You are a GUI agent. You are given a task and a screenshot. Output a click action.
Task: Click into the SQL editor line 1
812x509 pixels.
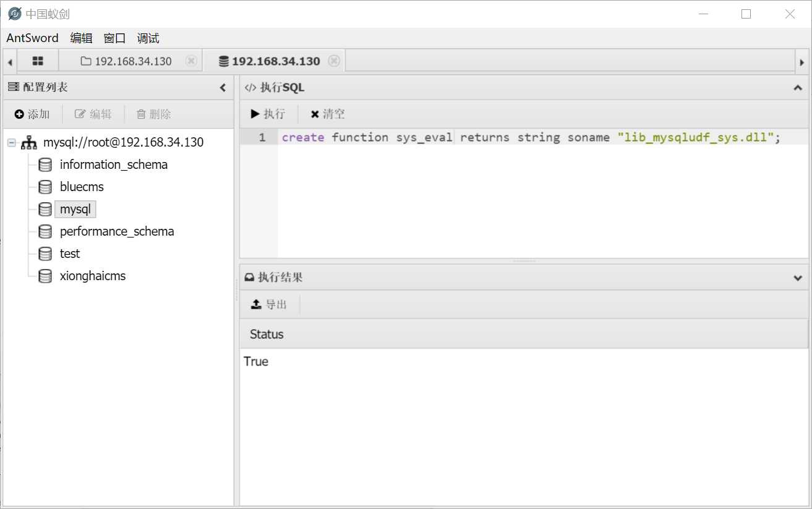pos(543,137)
